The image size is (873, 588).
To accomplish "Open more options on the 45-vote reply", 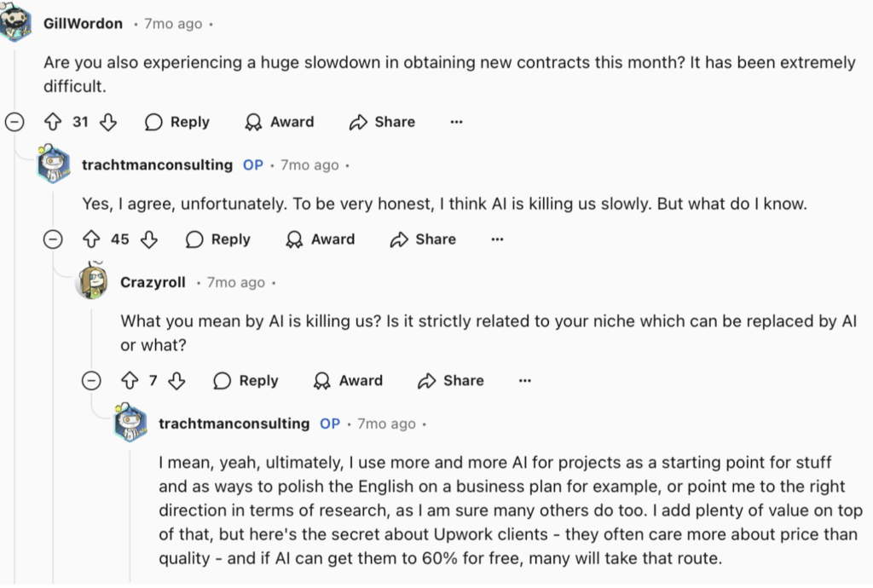I will tap(498, 239).
